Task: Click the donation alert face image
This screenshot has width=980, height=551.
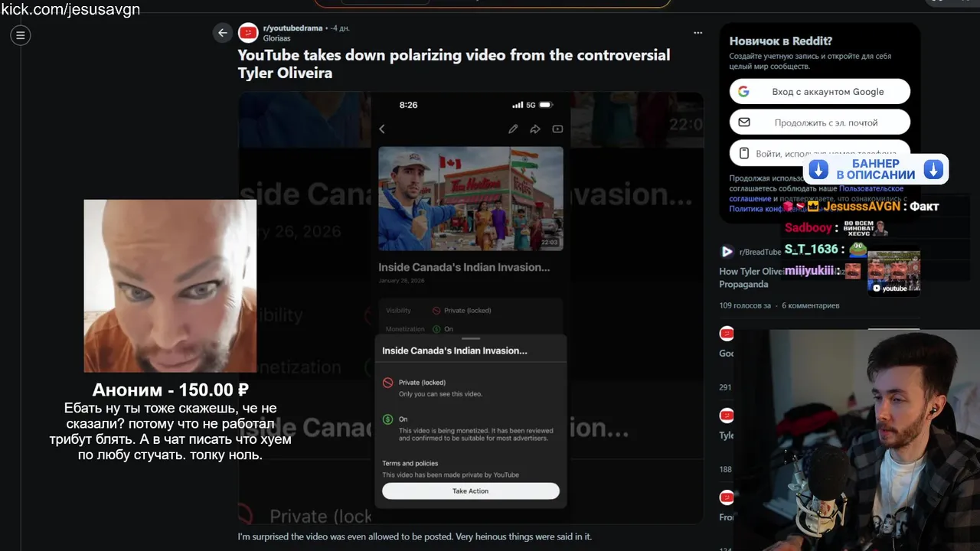Action: 170,285
